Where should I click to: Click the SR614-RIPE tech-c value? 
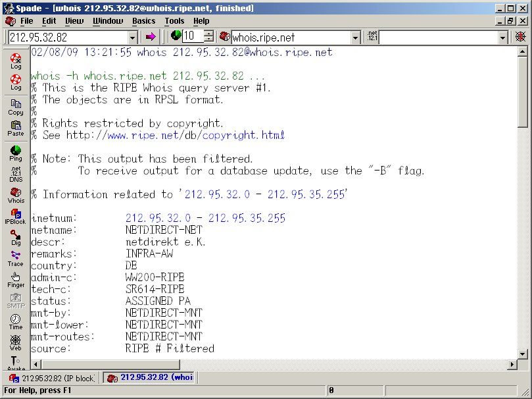point(155,289)
